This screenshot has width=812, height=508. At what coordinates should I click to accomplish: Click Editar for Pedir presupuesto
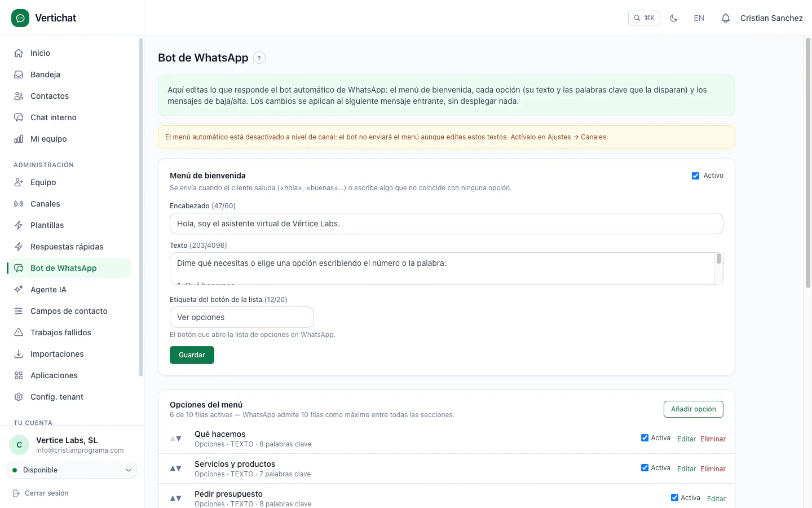point(716,499)
